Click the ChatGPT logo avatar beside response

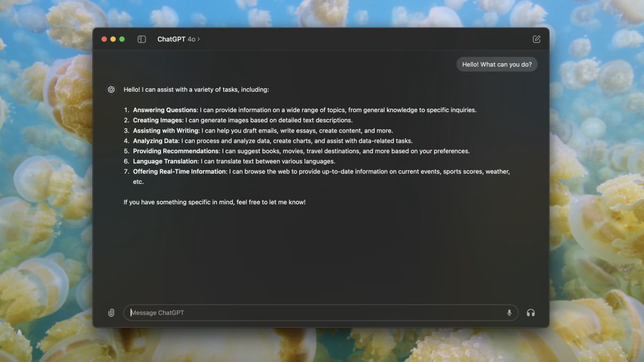pyautogui.click(x=111, y=90)
